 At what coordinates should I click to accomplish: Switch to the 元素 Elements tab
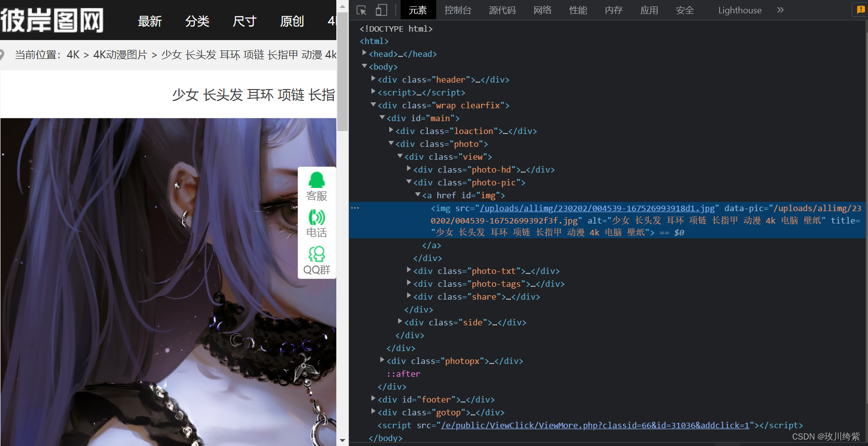[x=417, y=10]
